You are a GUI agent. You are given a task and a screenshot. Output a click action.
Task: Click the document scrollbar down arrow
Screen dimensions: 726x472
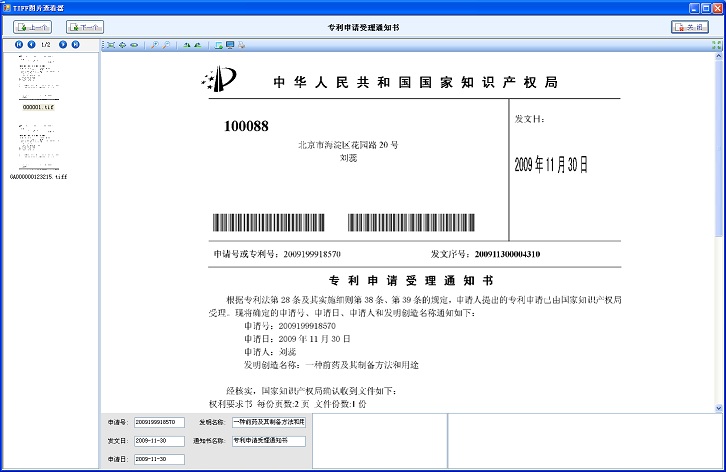pos(719,408)
